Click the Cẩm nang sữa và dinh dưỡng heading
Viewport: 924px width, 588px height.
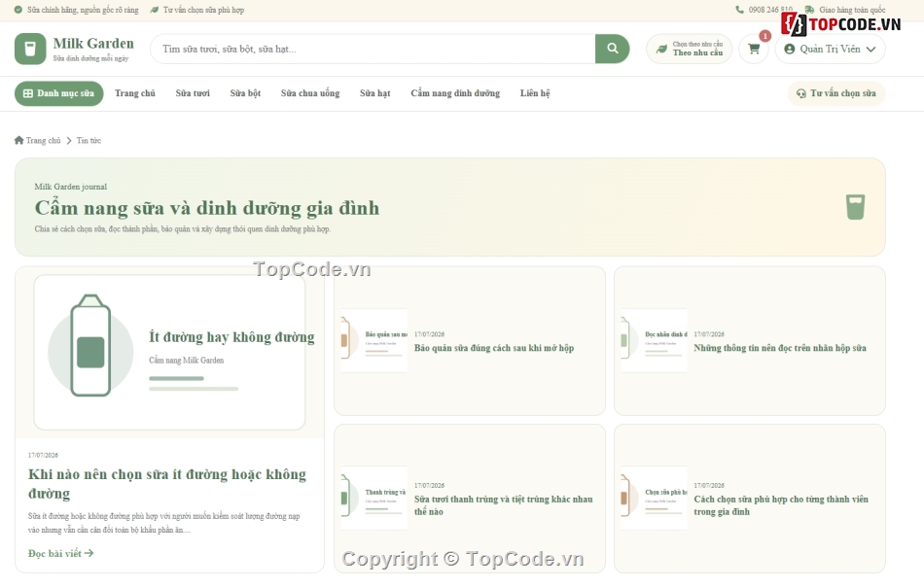207,208
